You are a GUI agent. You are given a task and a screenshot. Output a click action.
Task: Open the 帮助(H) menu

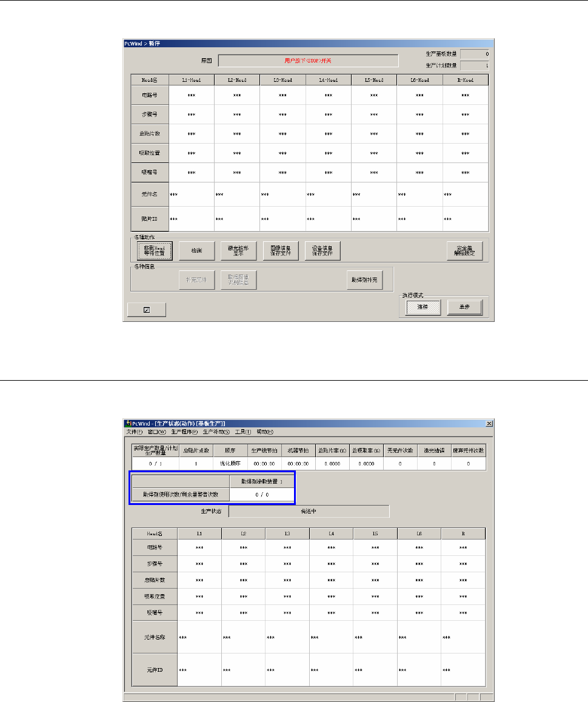coord(265,432)
